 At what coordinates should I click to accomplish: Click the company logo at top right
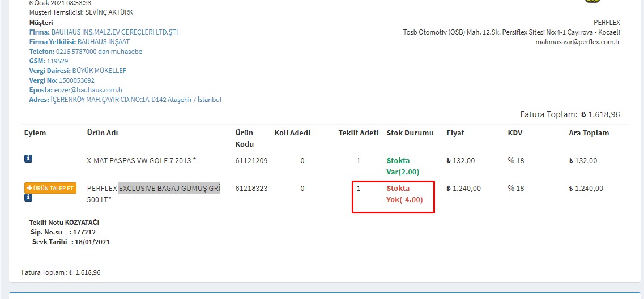(x=592, y=2)
